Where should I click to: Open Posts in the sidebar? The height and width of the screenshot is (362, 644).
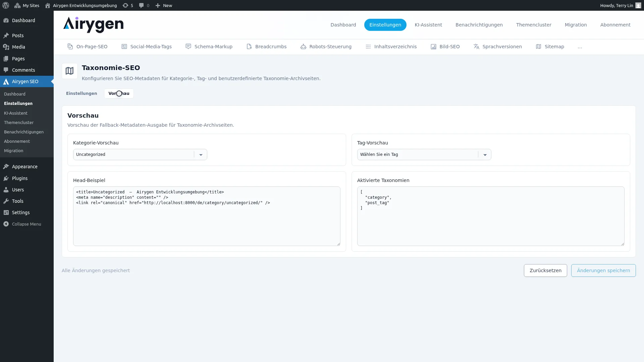(x=27, y=36)
